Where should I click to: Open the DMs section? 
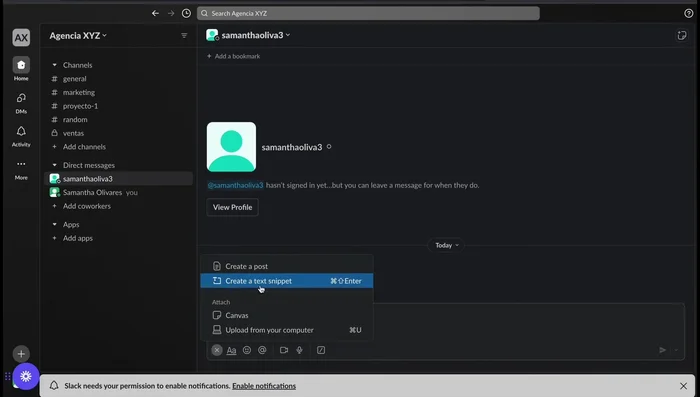tap(21, 102)
